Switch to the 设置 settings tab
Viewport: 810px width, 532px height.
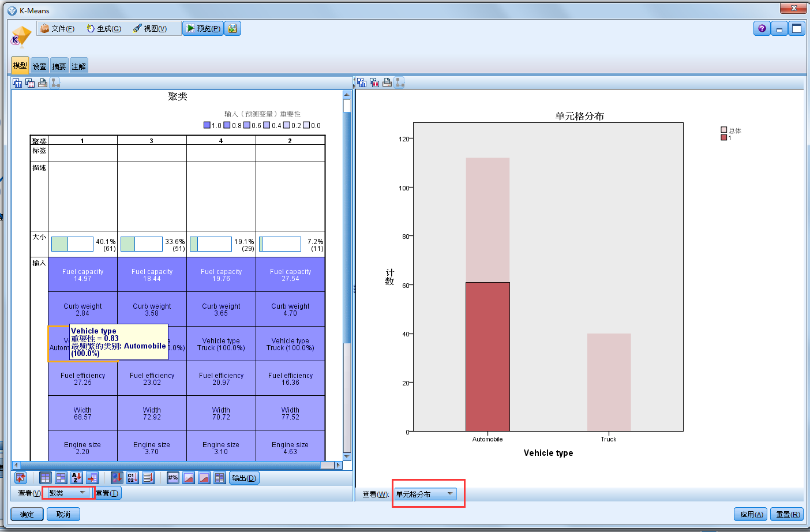pyautogui.click(x=39, y=66)
